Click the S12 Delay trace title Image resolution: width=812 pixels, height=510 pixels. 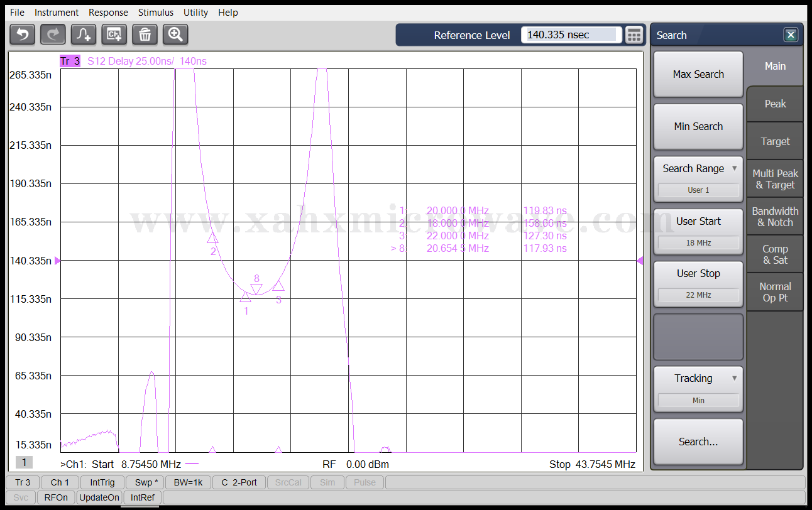[x=146, y=61]
